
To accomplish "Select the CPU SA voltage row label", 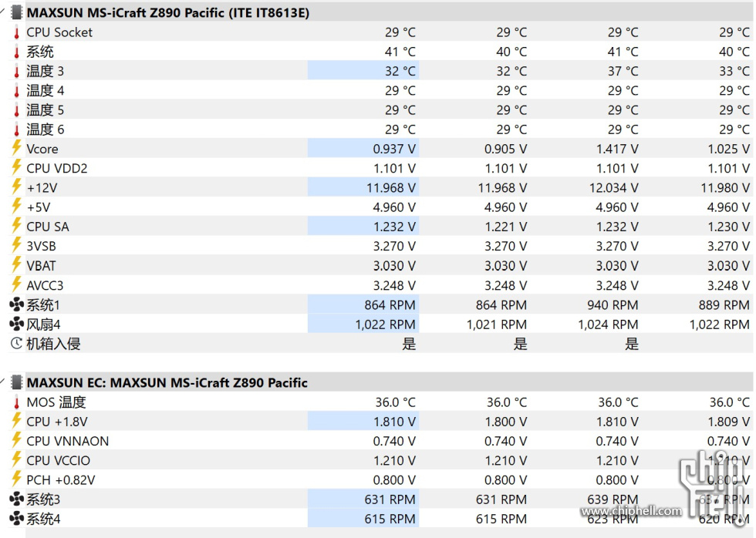I will tap(48, 227).
